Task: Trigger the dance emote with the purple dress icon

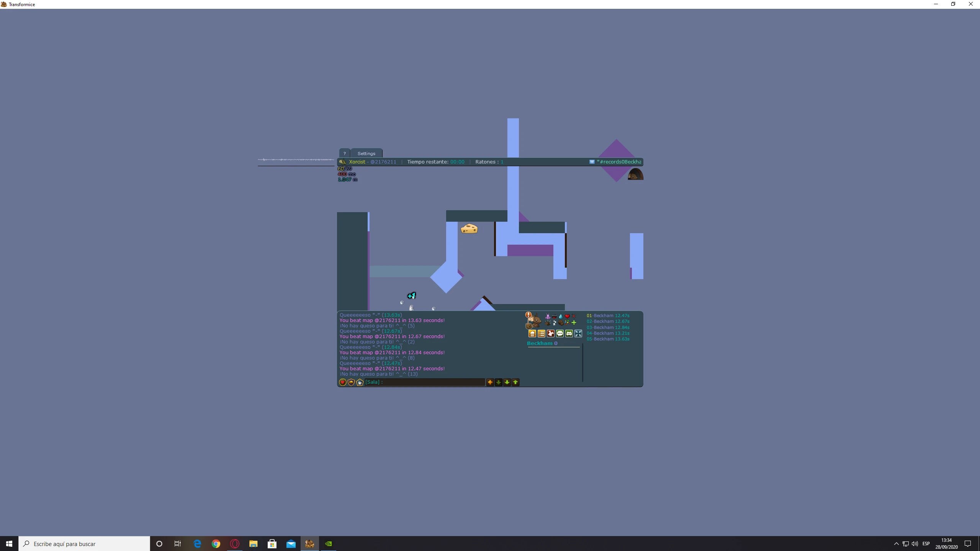Action: pyautogui.click(x=548, y=316)
